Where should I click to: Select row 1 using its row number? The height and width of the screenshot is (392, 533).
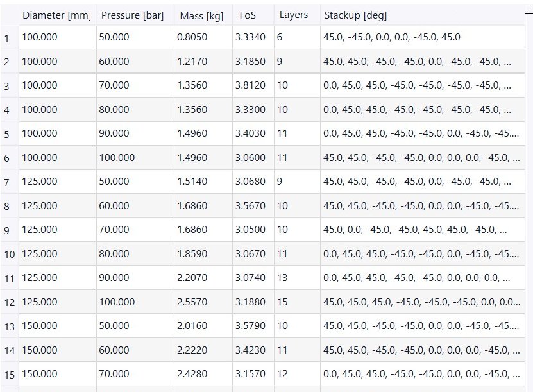tap(8, 37)
